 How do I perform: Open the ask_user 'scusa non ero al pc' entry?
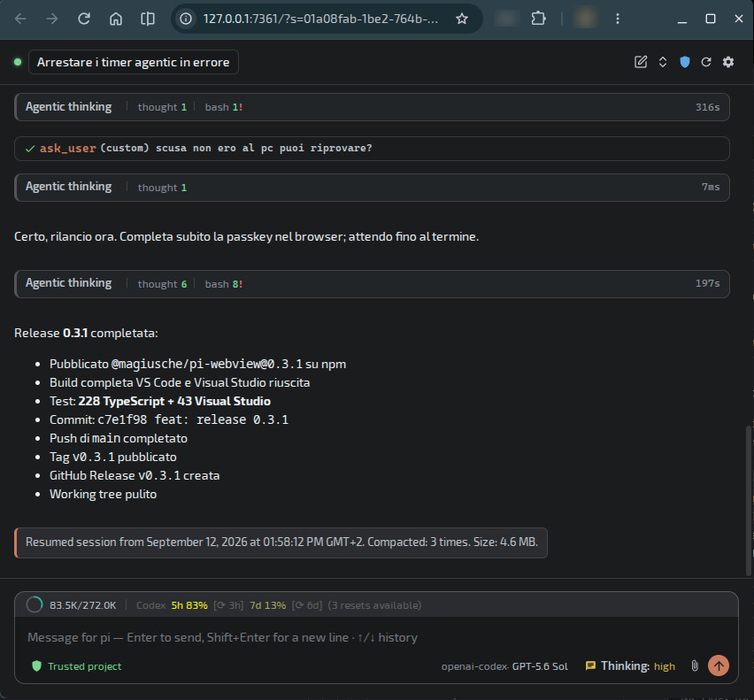coord(372,148)
